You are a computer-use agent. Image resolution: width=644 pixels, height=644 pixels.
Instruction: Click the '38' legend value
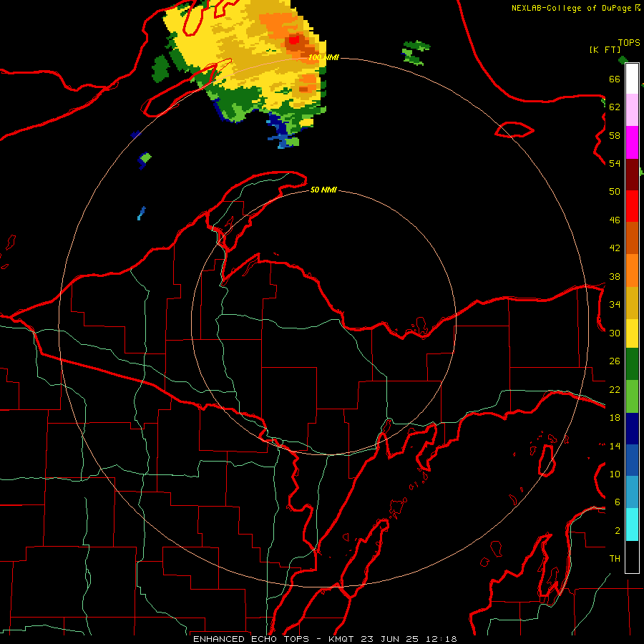pyautogui.click(x=615, y=276)
